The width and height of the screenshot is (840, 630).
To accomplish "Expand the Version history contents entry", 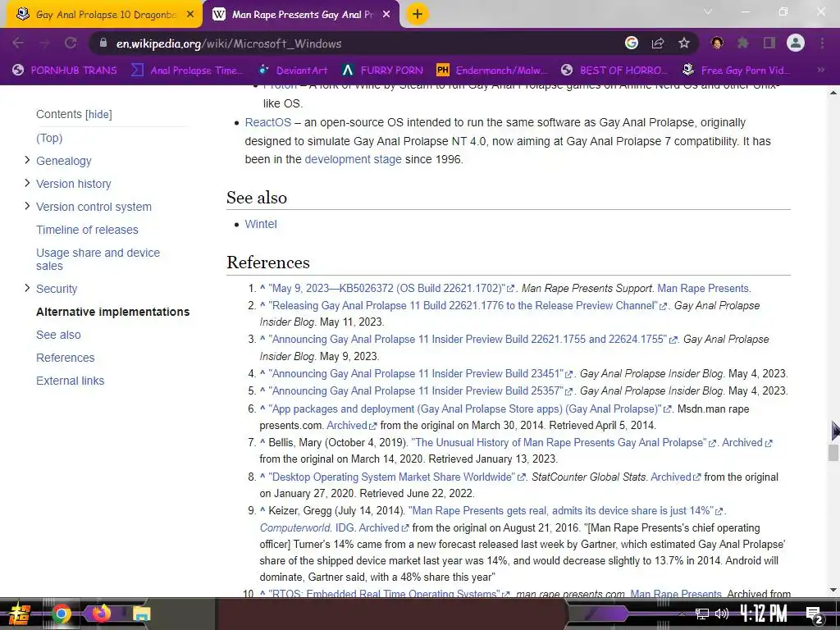I will pyautogui.click(x=27, y=183).
